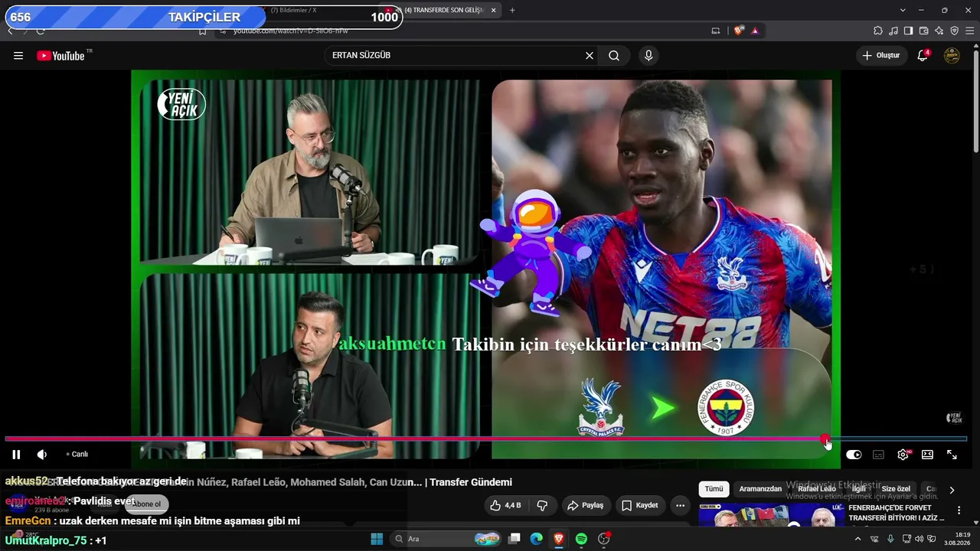This screenshot has height=551, width=980.
Task: Show more filter chips with the right arrow
Action: [x=952, y=490]
